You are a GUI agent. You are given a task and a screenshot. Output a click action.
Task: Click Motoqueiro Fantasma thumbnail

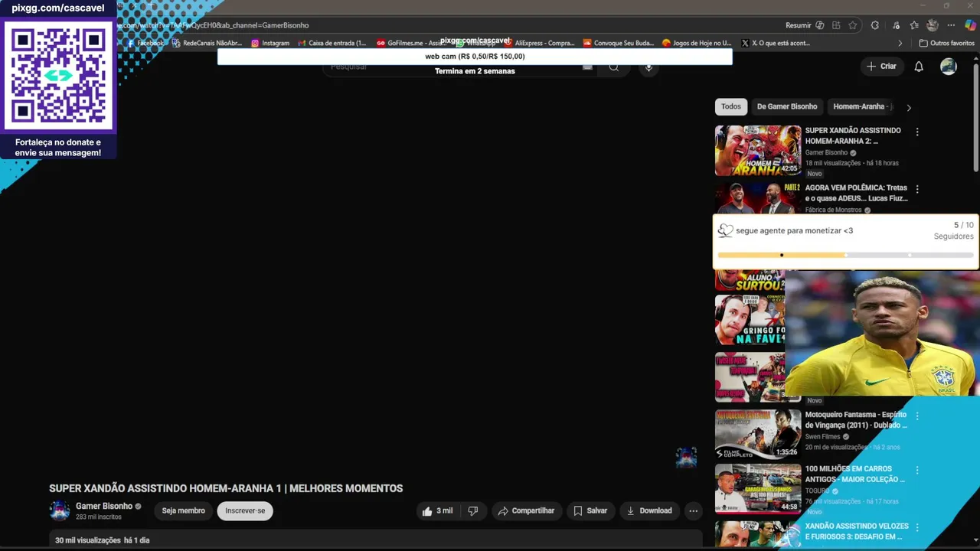coord(758,434)
